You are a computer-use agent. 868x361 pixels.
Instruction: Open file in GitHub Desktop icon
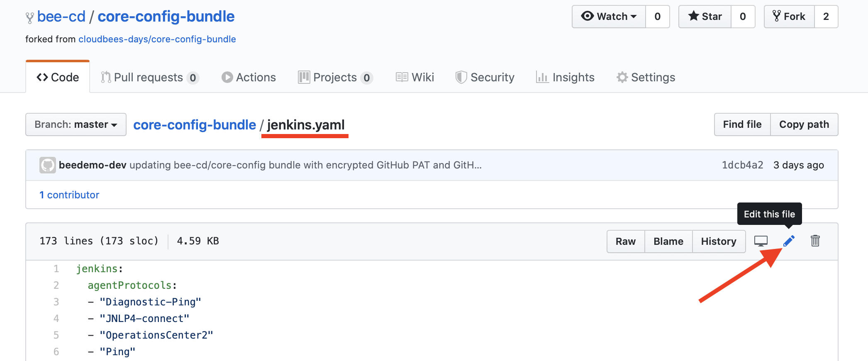761,241
